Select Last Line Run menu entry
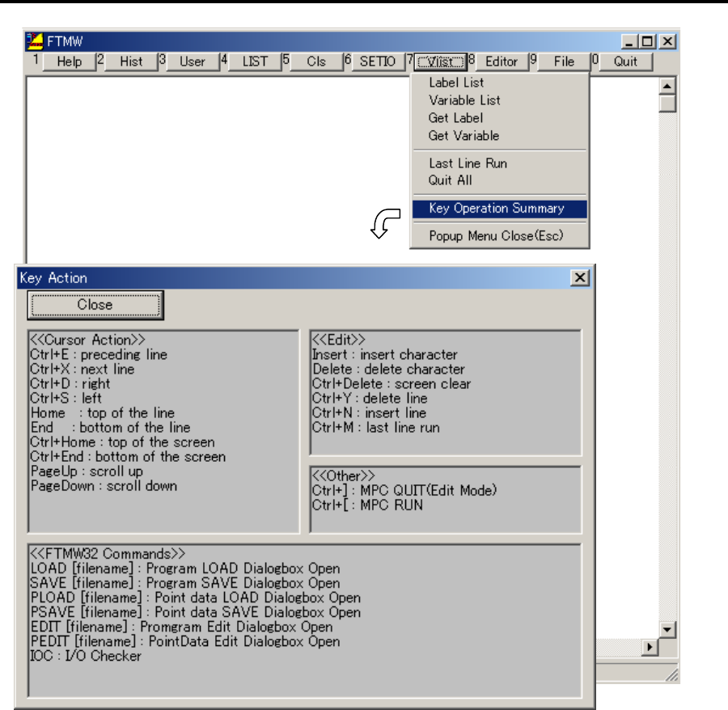This screenshot has height=710, width=728. point(500,163)
